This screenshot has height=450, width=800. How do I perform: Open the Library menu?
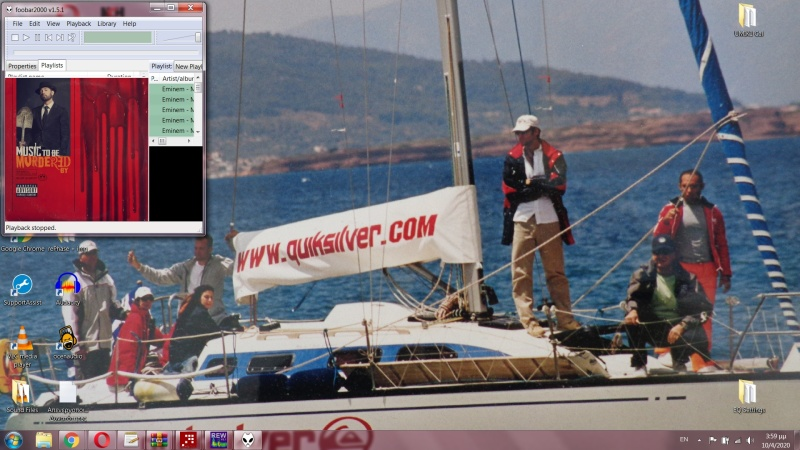pos(107,23)
